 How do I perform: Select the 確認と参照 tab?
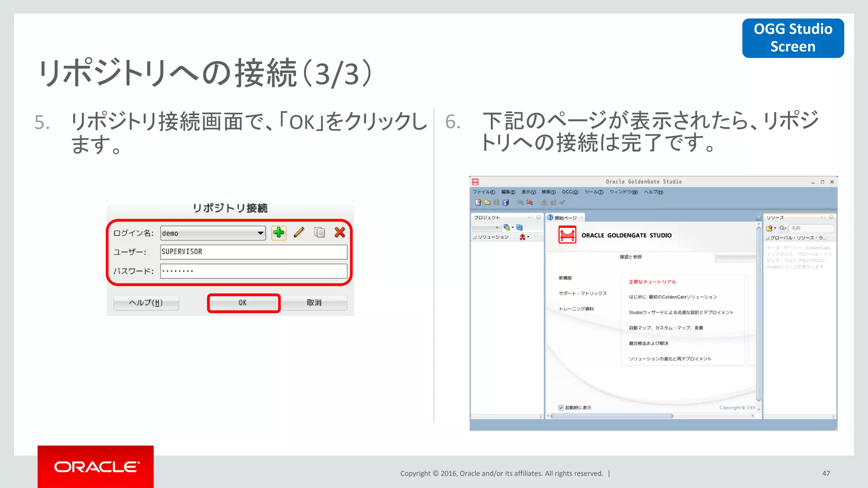click(630, 257)
